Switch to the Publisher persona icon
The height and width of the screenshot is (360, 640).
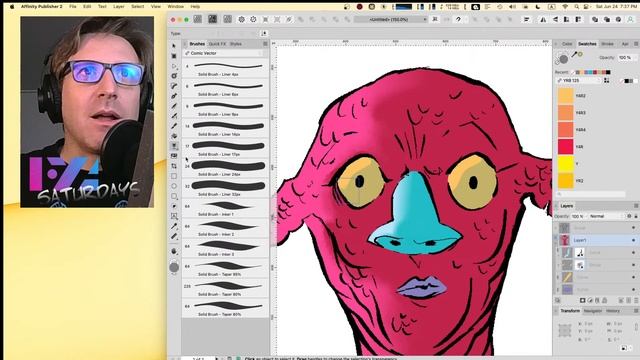point(198,19)
